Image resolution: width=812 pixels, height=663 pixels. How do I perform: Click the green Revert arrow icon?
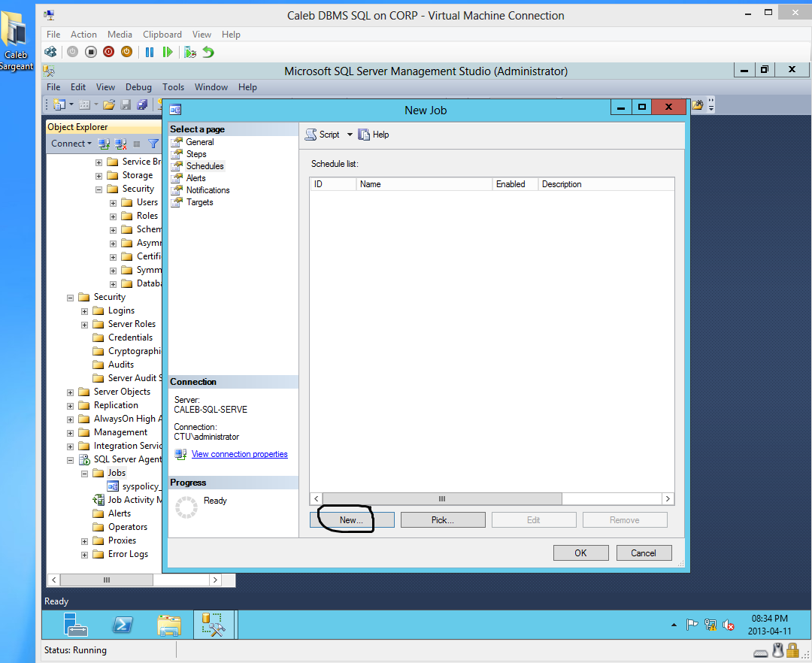tap(208, 52)
